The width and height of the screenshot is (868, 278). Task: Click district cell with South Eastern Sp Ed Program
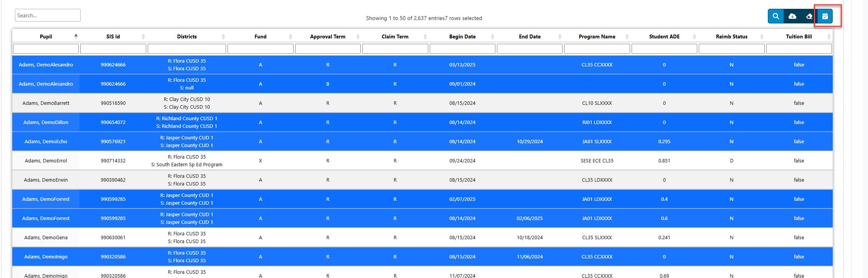pyautogui.click(x=187, y=161)
